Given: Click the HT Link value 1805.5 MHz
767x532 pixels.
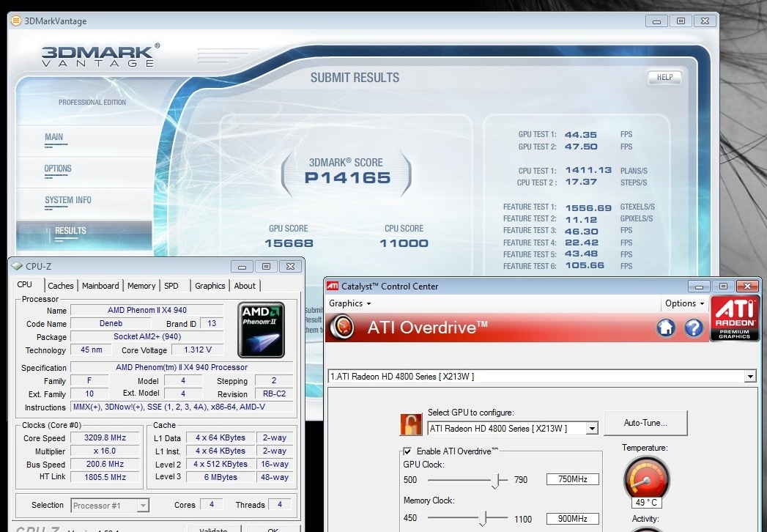Looking at the screenshot, I should click(x=105, y=477).
